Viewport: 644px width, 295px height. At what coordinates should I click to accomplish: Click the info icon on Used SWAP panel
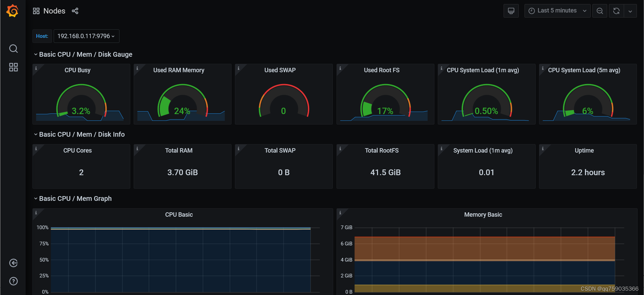pyautogui.click(x=239, y=68)
